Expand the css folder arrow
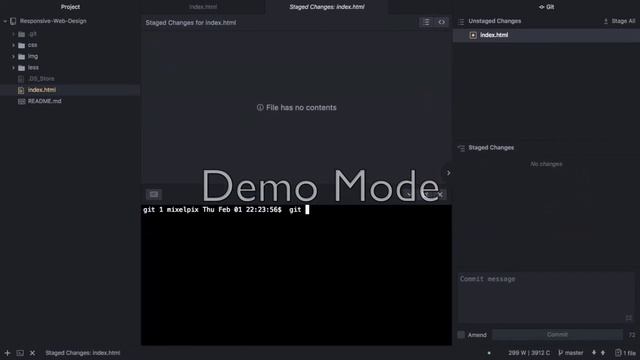 tap(13, 45)
